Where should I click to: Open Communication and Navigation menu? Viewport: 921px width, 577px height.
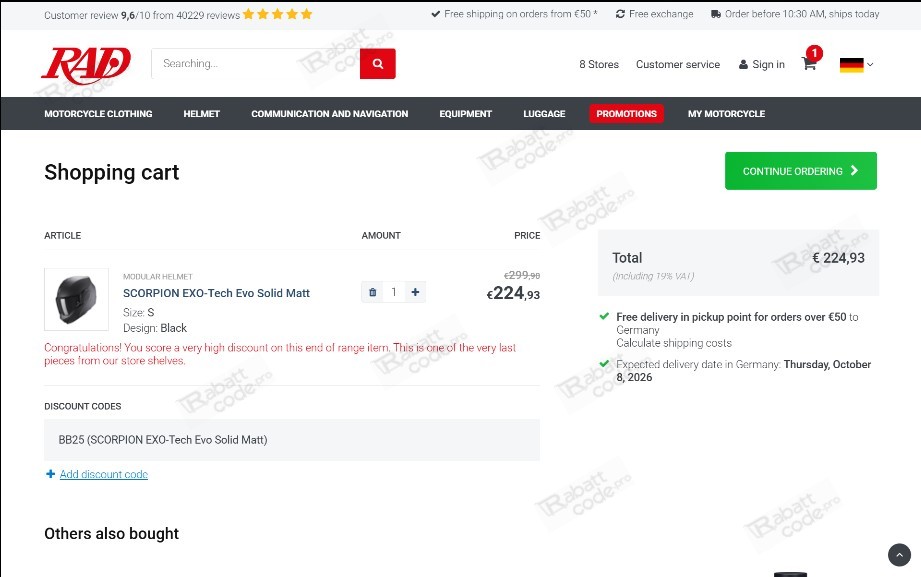click(x=330, y=114)
